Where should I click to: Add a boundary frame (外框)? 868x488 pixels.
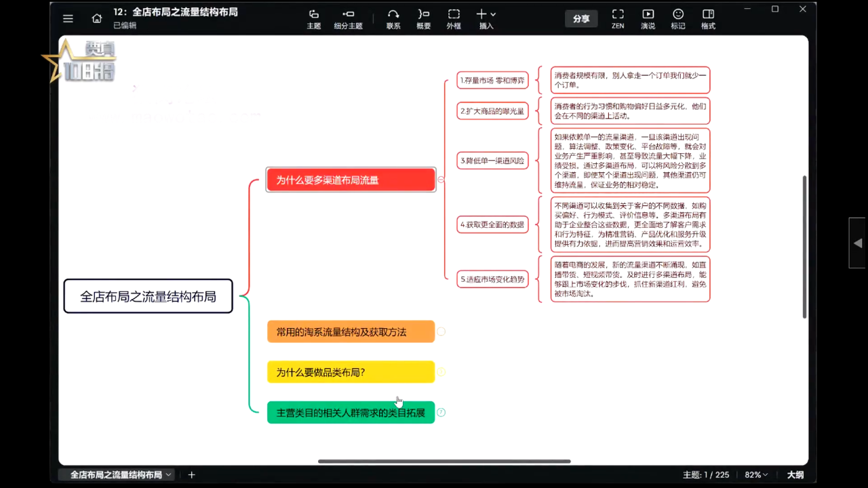pos(454,18)
